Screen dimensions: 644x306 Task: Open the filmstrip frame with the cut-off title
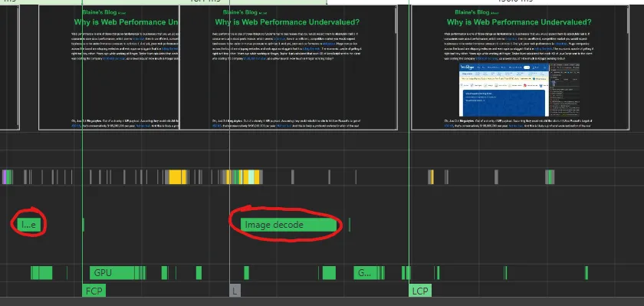(x=109, y=67)
